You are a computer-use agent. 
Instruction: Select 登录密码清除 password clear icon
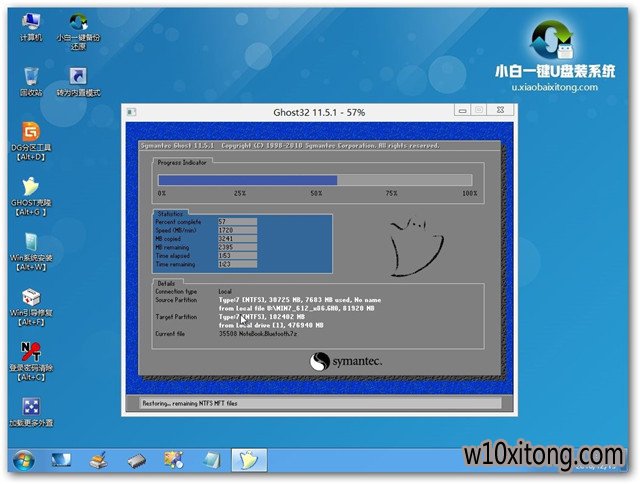click(31, 362)
